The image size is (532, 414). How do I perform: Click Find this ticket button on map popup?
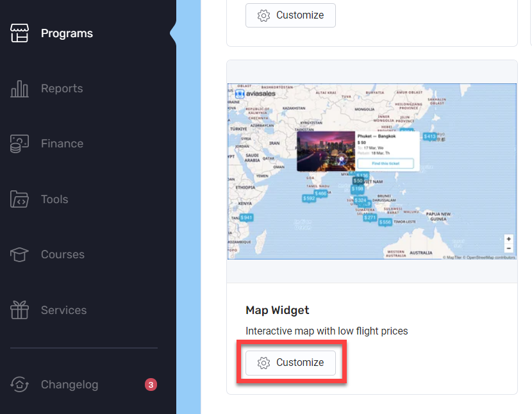click(x=385, y=163)
